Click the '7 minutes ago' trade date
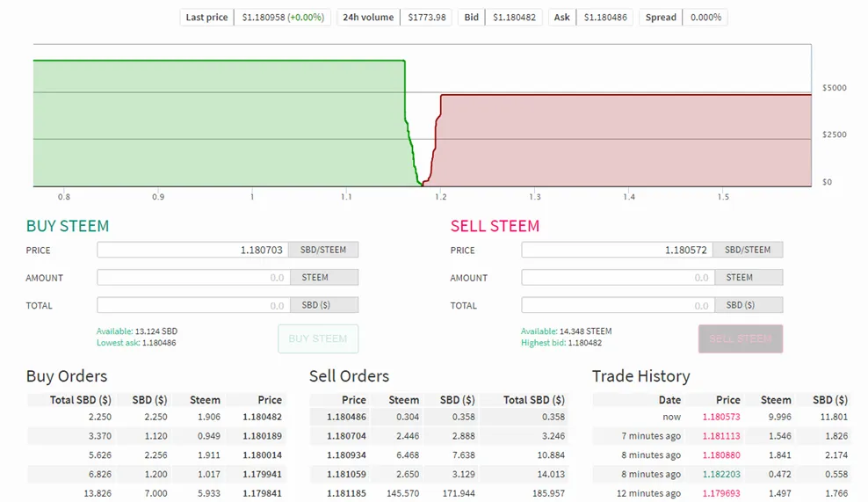868x502 pixels. point(651,436)
